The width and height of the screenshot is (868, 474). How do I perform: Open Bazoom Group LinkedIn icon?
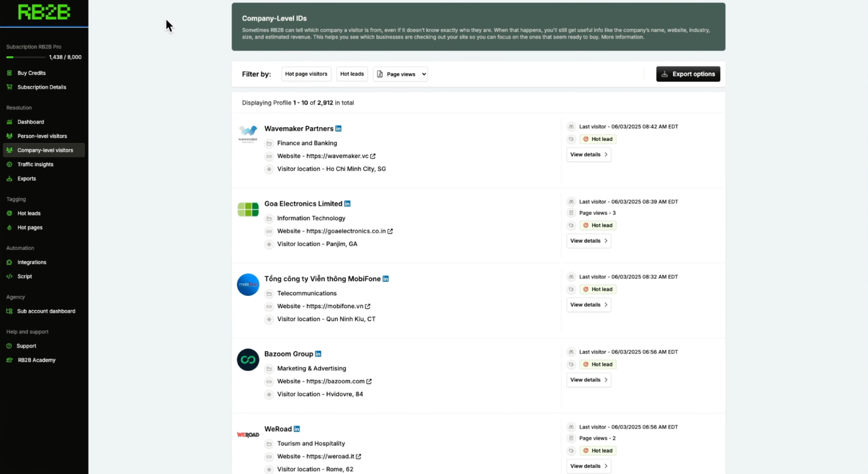(x=318, y=354)
